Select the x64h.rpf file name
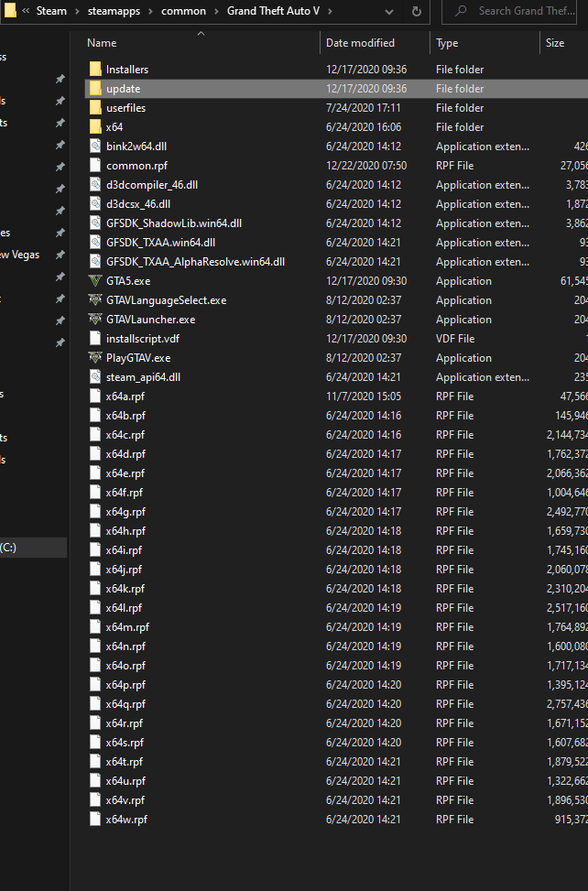 tap(125, 531)
